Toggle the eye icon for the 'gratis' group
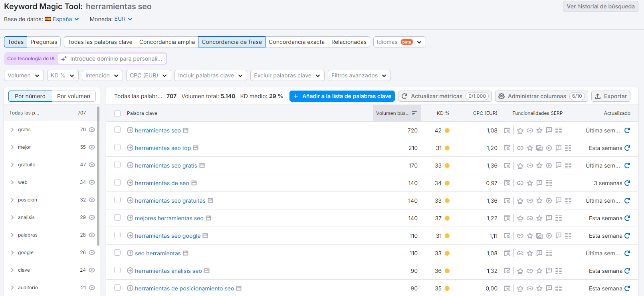The width and height of the screenshot is (644, 296). click(x=92, y=130)
